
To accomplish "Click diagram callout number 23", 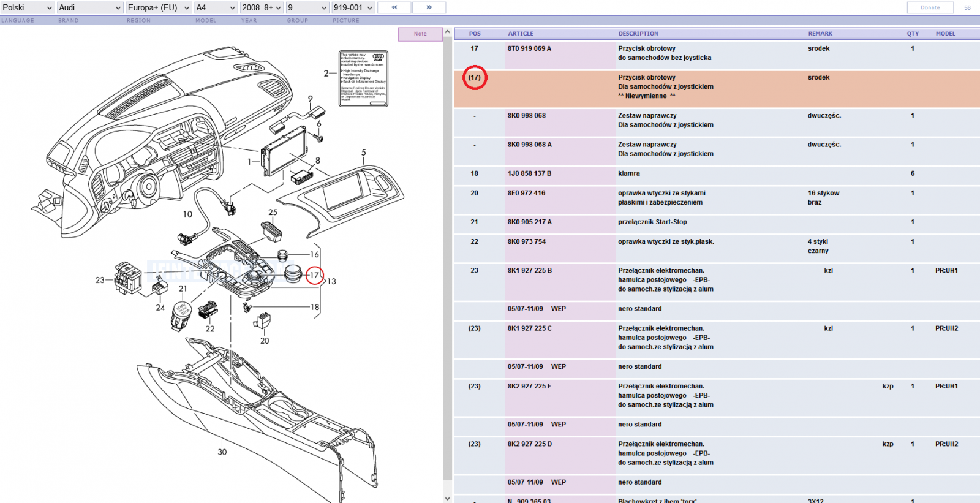I will point(100,280).
